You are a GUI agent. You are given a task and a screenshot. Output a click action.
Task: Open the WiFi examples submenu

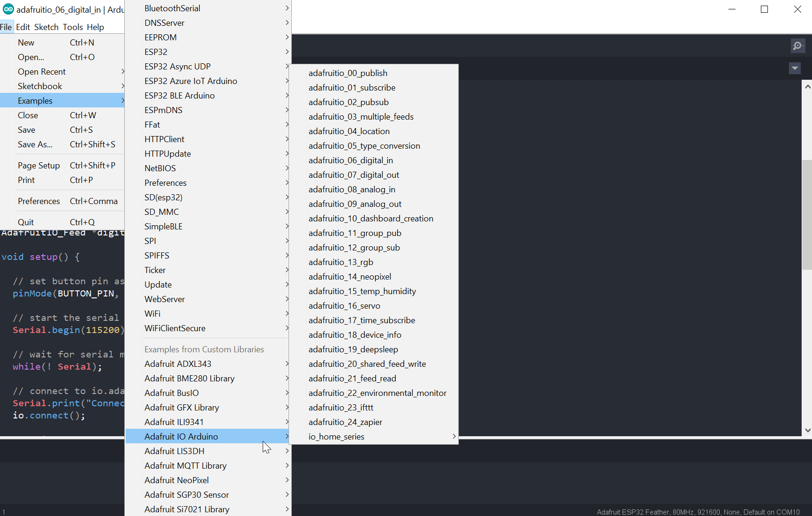pyautogui.click(x=208, y=314)
